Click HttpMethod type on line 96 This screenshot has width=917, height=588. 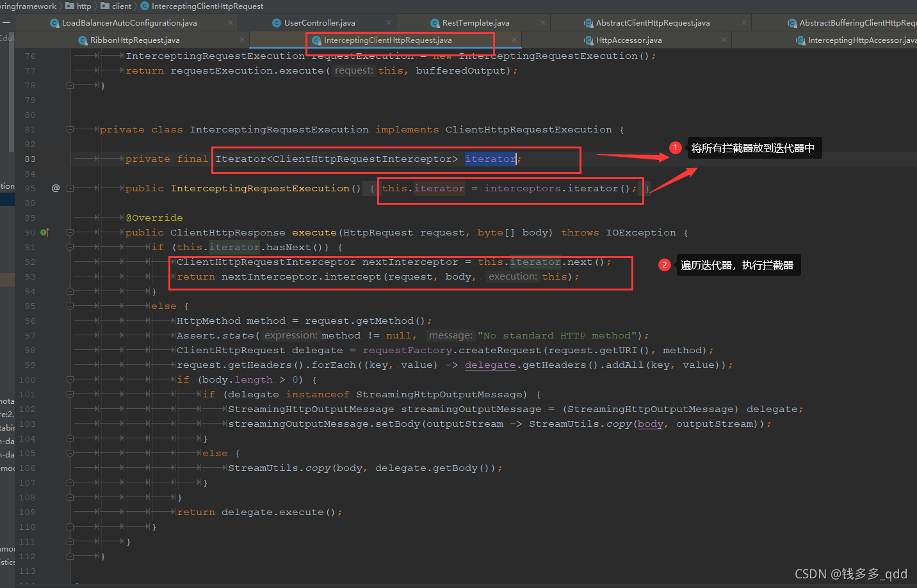[209, 321]
